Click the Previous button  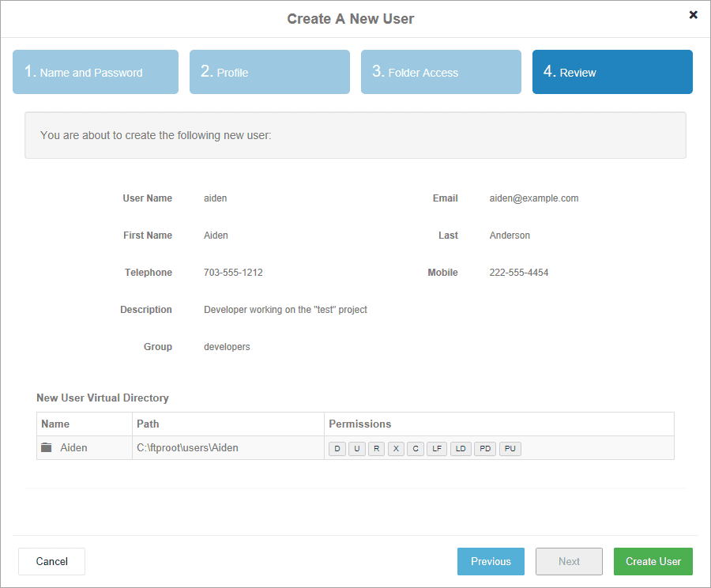click(x=491, y=561)
